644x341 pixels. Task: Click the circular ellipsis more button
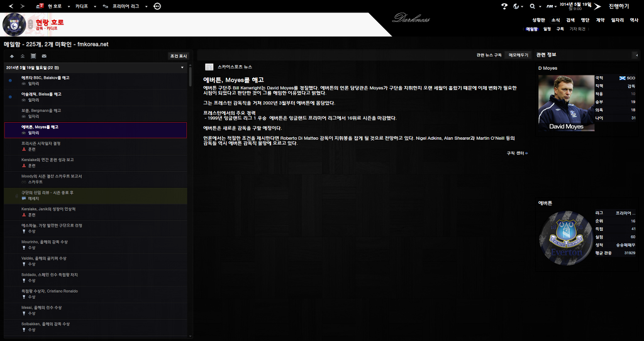click(157, 6)
